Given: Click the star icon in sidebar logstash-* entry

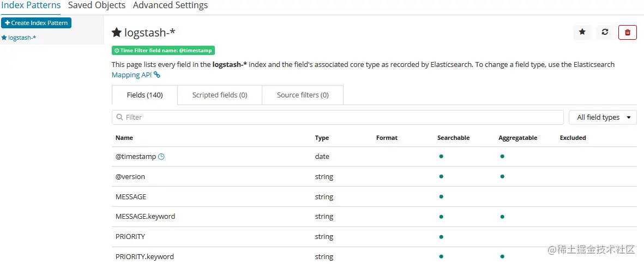Looking at the screenshot, I should 4,38.
